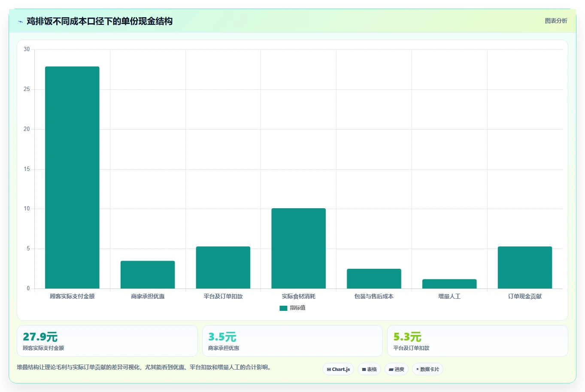Click the 增量人工 x-axis label
585x392 pixels.
(449, 296)
